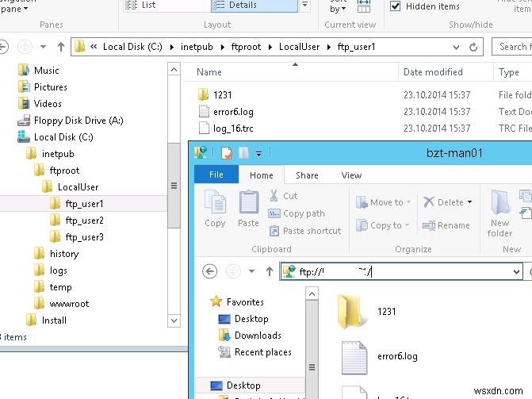This screenshot has height=399, width=532.
Task: Click the Paste clipboard icon
Action: (249, 208)
